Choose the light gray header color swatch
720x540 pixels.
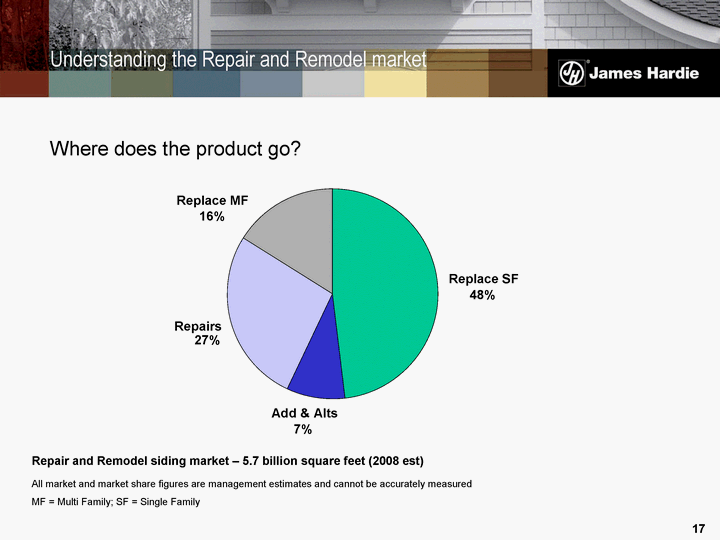332,85
